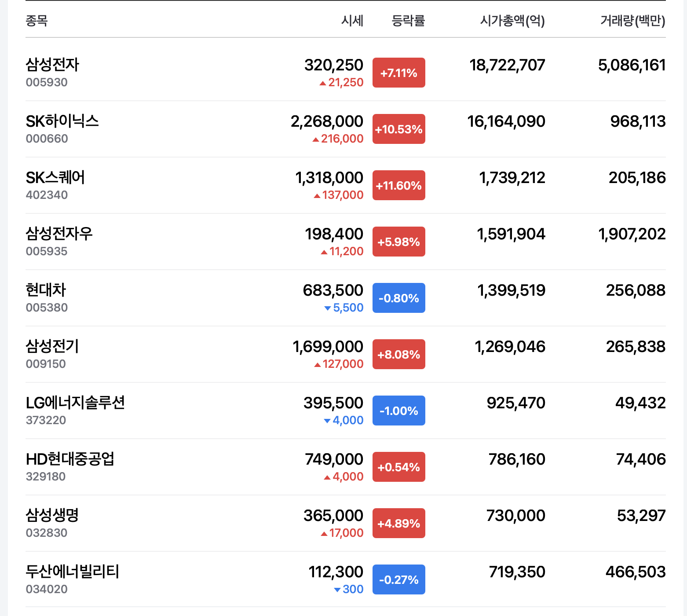Click the market cap 18,722,707
Viewport: 687px width, 616px height.
coord(507,65)
